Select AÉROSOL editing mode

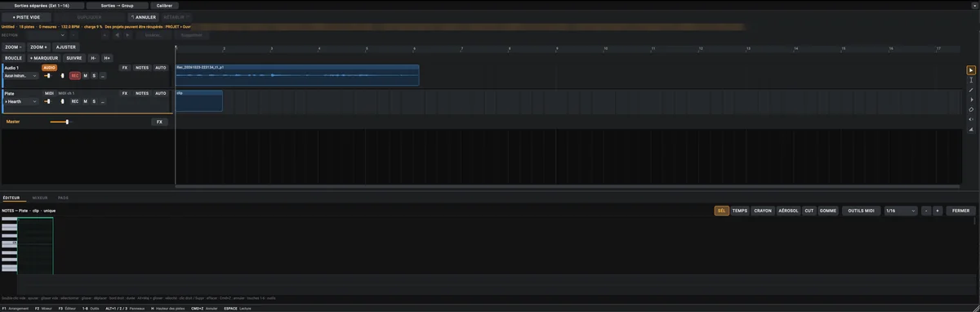click(789, 211)
